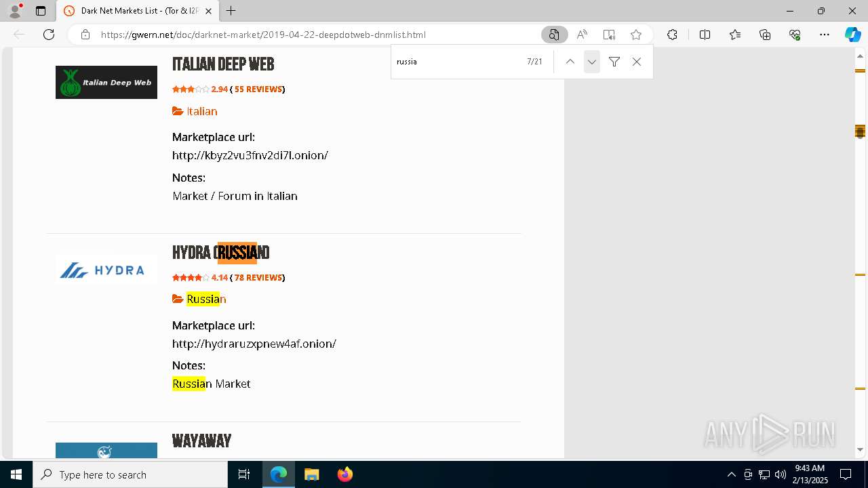
Task: Open 78 Reviews link
Action: click(x=258, y=277)
